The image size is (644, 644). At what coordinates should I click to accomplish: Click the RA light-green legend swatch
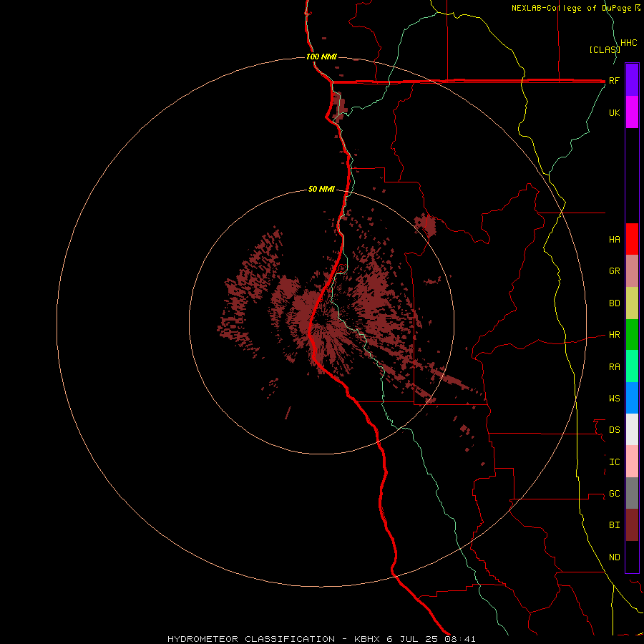[x=632, y=366]
